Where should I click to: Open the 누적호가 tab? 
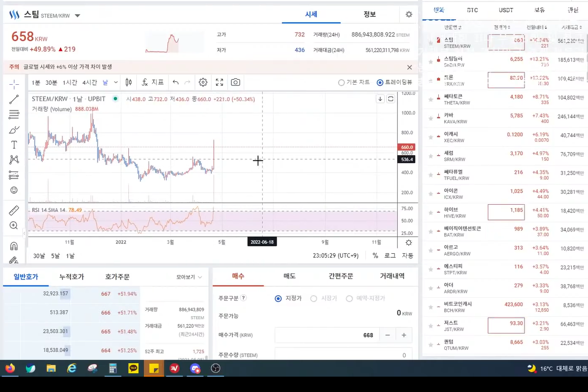click(71, 277)
